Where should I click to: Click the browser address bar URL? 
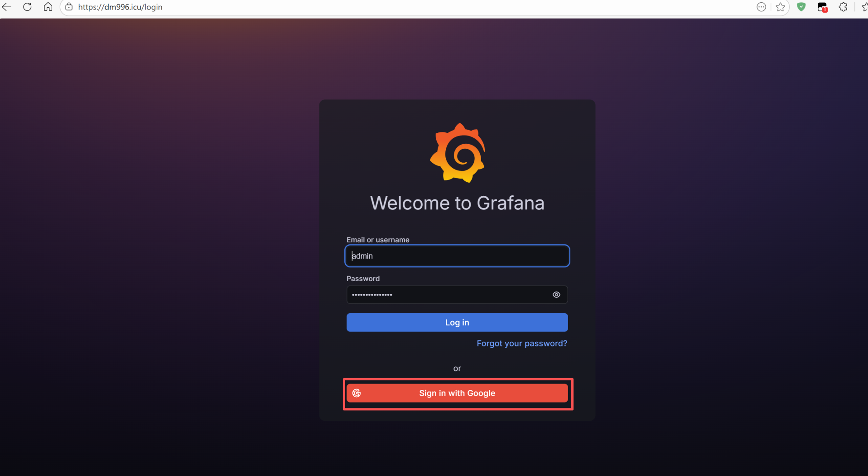[x=120, y=7]
